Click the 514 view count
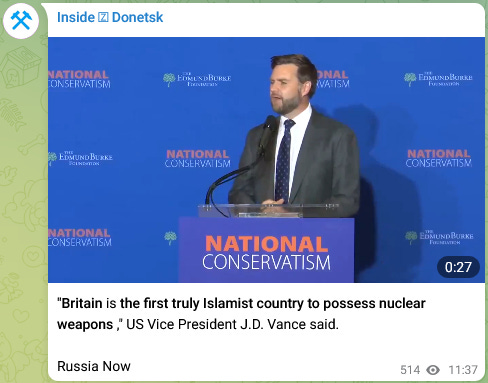The image size is (488, 383). coord(410,370)
